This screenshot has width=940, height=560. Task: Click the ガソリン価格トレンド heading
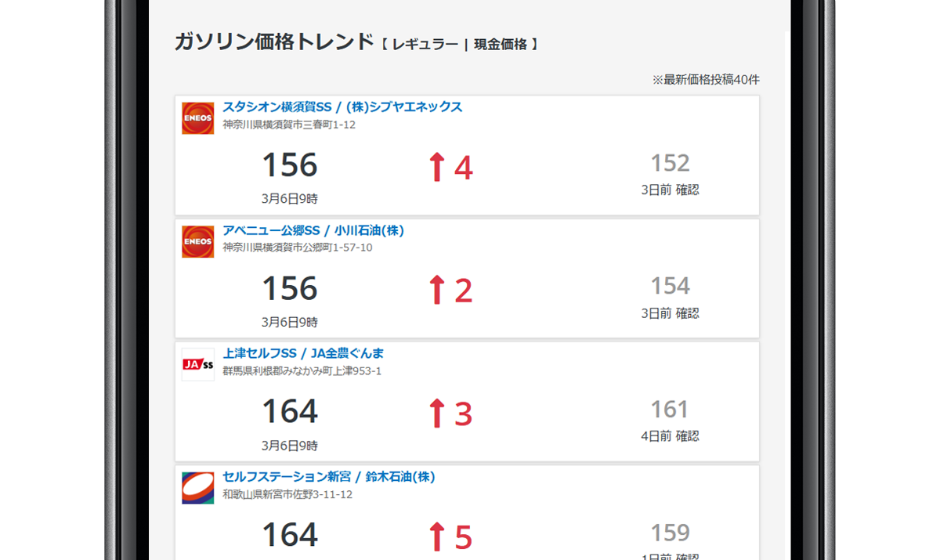tap(274, 42)
